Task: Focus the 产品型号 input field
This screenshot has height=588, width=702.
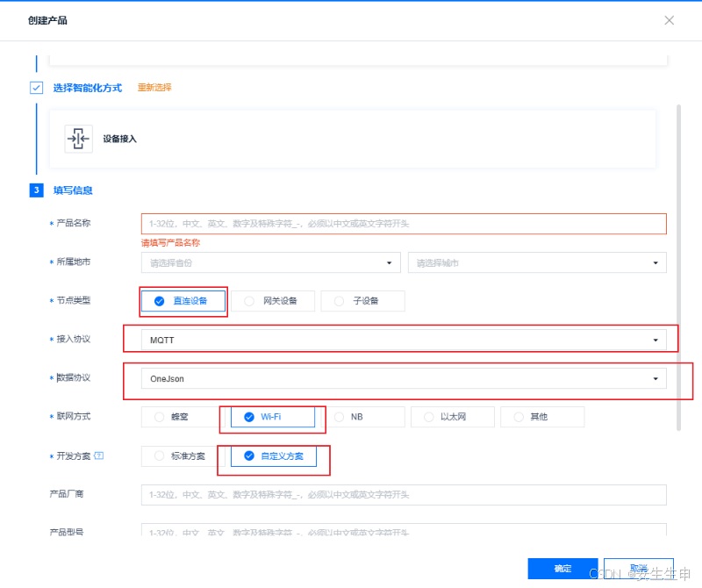Action: 404,530
